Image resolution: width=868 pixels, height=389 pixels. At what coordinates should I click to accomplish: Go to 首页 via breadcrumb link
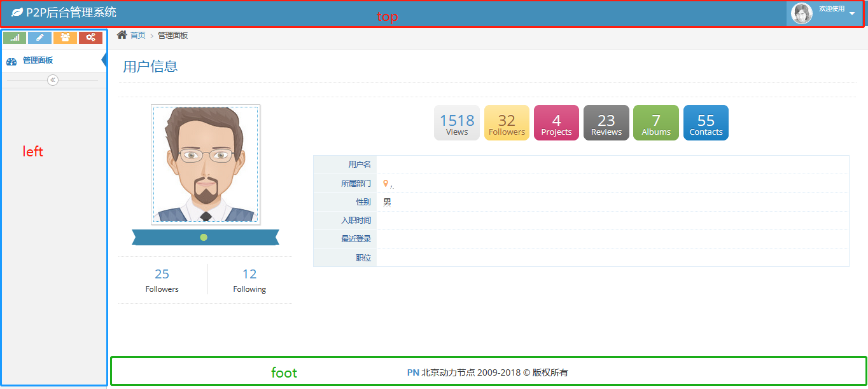coord(137,35)
